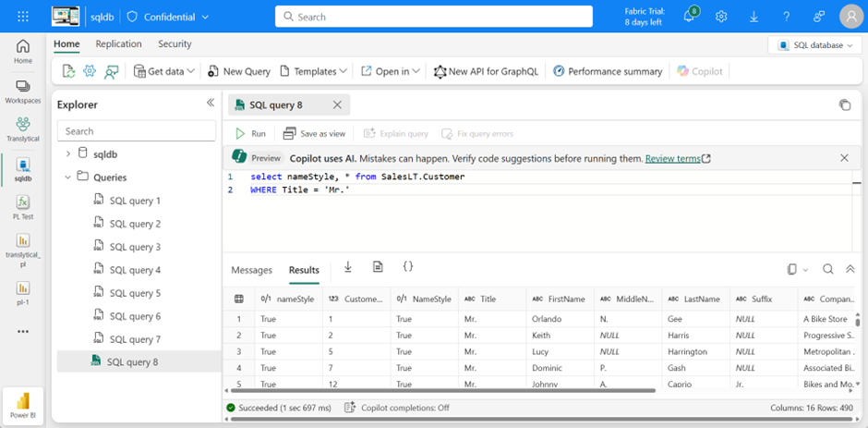Click the New Query button
868x428 pixels.
tap(238, 71)
